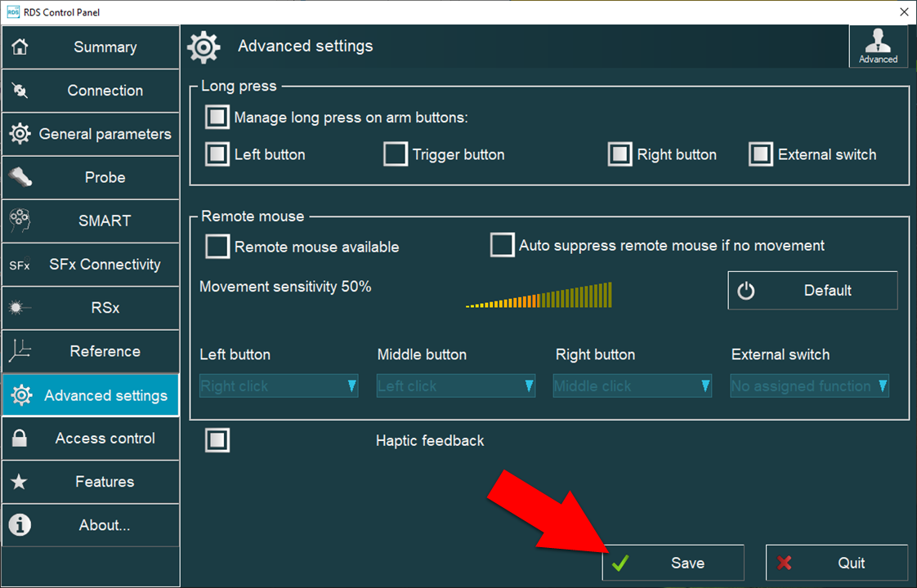Image resolution: width=917 pixels, height=588 pixels.
Task: Click the lock icon for Access control
Action: (20, 439)
